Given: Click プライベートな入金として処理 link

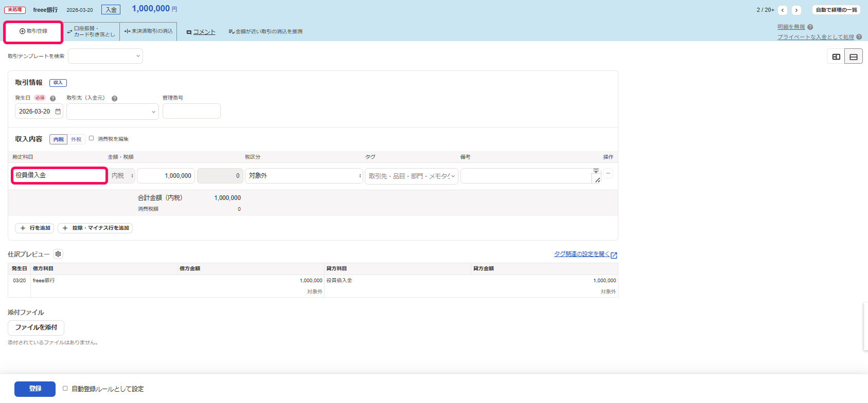Looking at the screenshot, I should [x=816, y=37].
